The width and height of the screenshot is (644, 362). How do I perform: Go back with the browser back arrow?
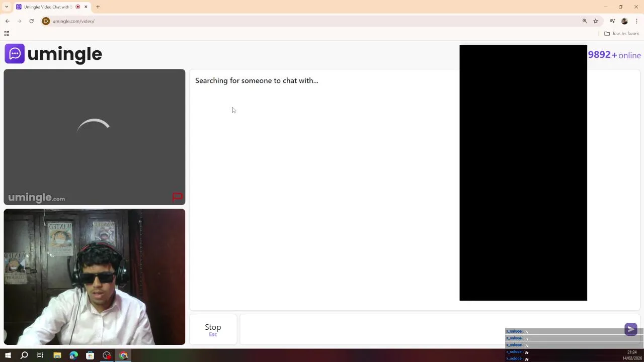pos(8,21)
